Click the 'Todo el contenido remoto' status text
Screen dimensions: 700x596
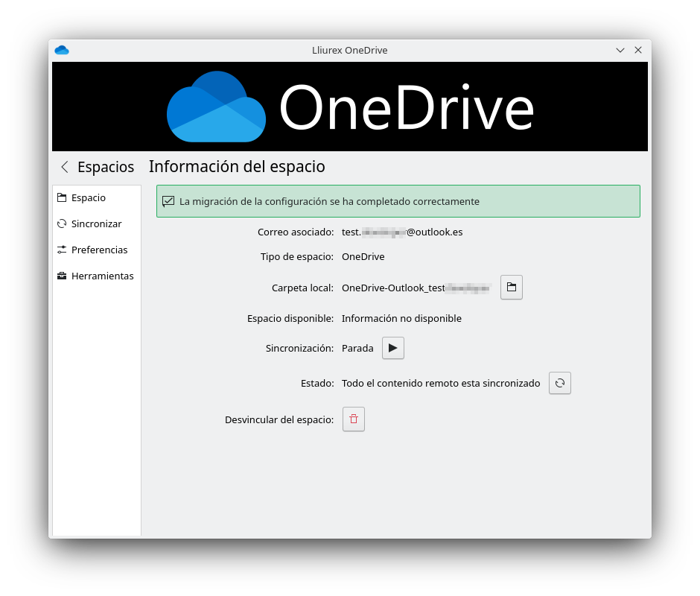[x=440, y=384]
